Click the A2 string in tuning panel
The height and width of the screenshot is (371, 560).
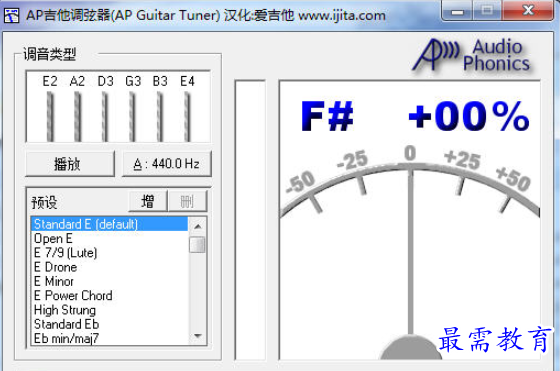coord(78,116)
